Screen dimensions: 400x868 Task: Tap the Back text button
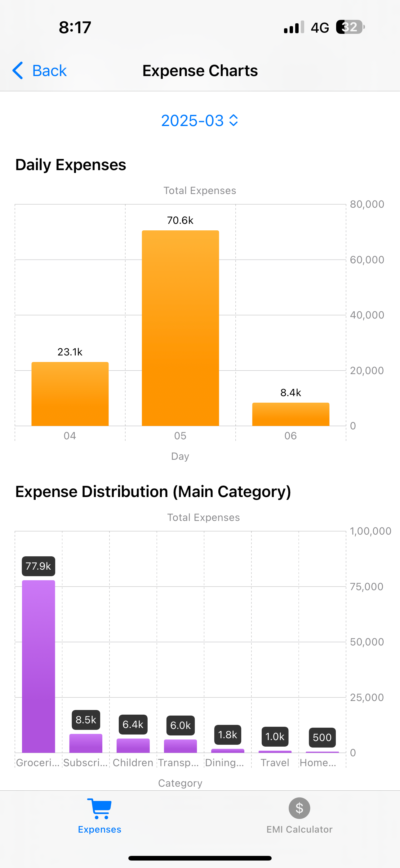pyautogui.click(x=50, y=71)
